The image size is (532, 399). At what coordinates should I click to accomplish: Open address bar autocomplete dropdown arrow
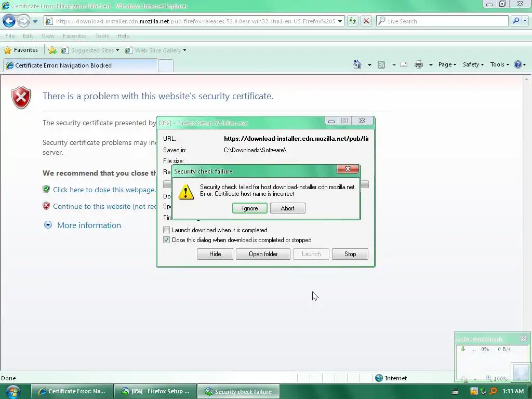click(x=340, y=21)
